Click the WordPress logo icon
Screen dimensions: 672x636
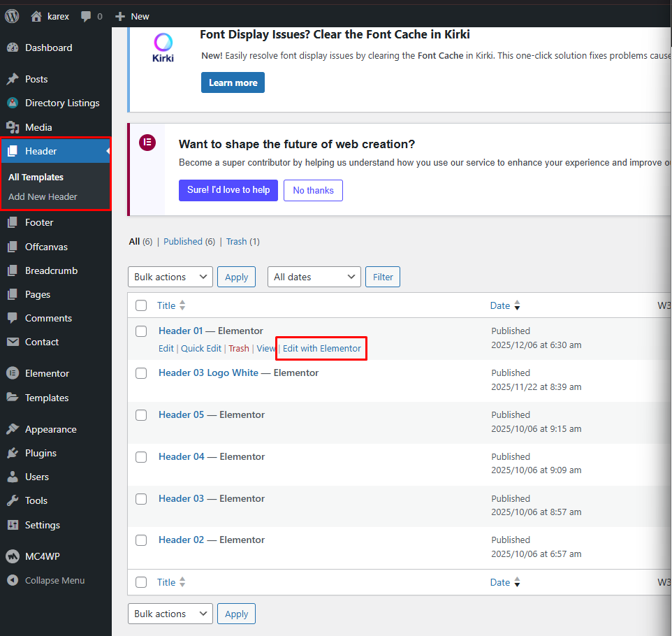12,15
